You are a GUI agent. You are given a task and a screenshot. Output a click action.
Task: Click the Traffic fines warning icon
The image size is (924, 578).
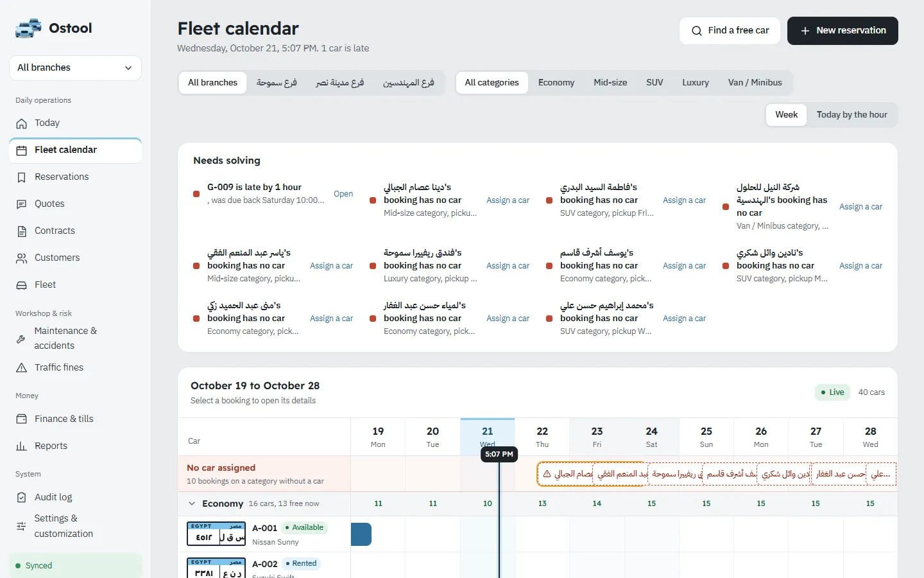coord(22,368)
